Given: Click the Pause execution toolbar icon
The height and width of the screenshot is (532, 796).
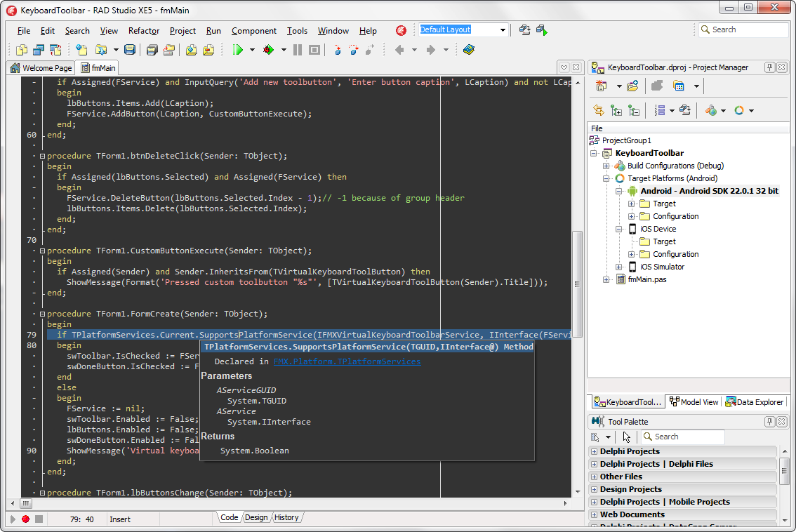Looking at the screenshot, I should [298, 50].
